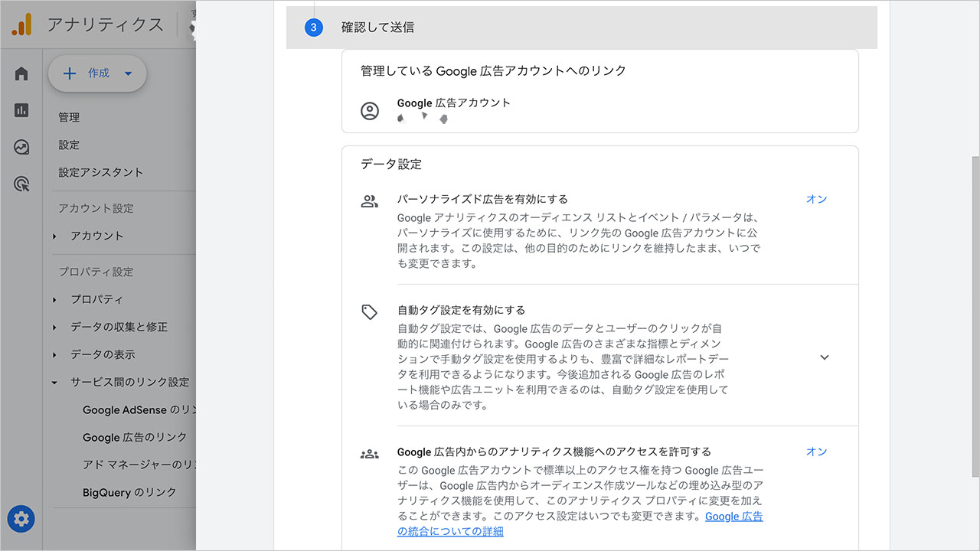Viewport: 980px width, 551px height.
Task: Open the Reports section icon
Action: click(x=21, y=110)
